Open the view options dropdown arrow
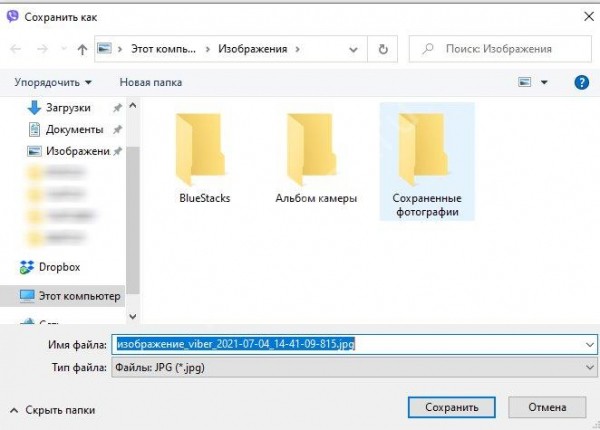The image size is (600, 430). tap(544, 82)
